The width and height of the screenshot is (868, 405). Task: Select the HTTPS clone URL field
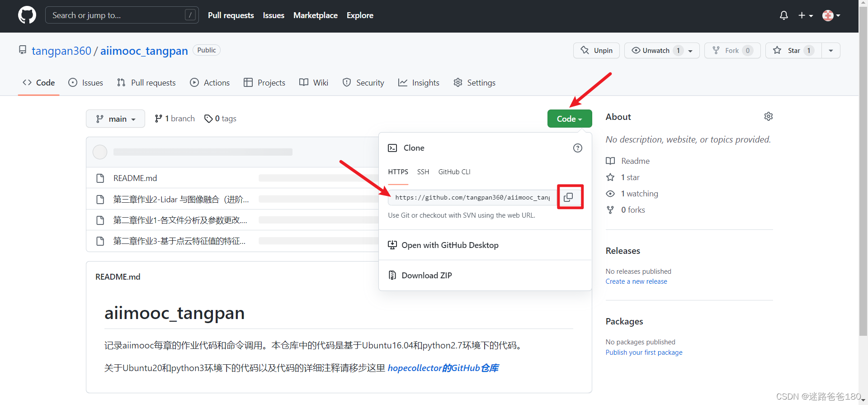(472, 197)
